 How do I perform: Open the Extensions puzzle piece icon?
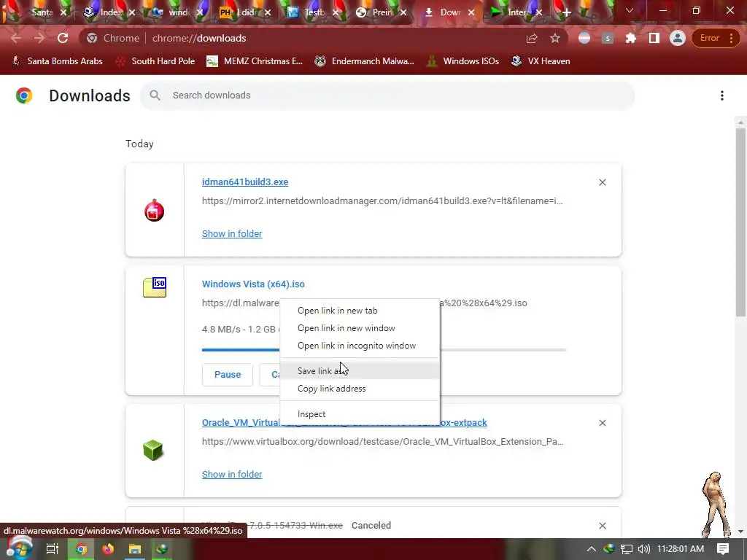pyautogui.click(x=631, y=39)
